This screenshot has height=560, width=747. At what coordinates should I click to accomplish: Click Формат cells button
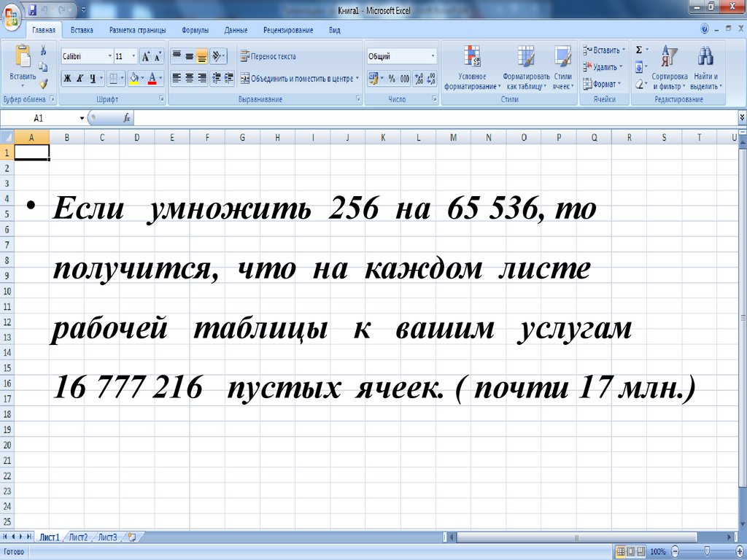[602, 84]
